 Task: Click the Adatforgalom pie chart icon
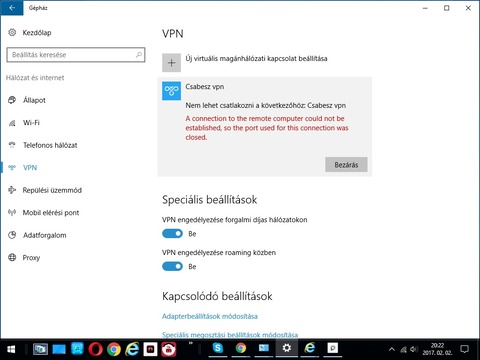coord(12,235)
